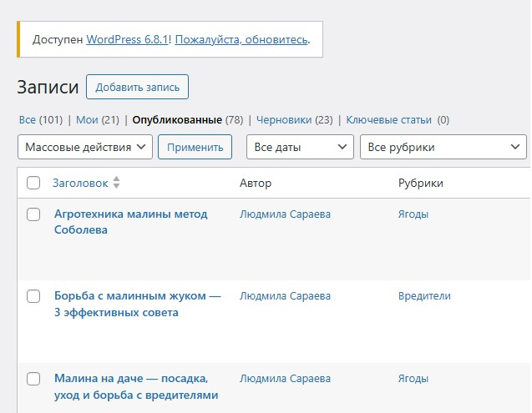The height and width of the screenshot is (413, 532).
Task: Click the 'Автор' column header
Action: pyautogui.click(x=256, y=183)
